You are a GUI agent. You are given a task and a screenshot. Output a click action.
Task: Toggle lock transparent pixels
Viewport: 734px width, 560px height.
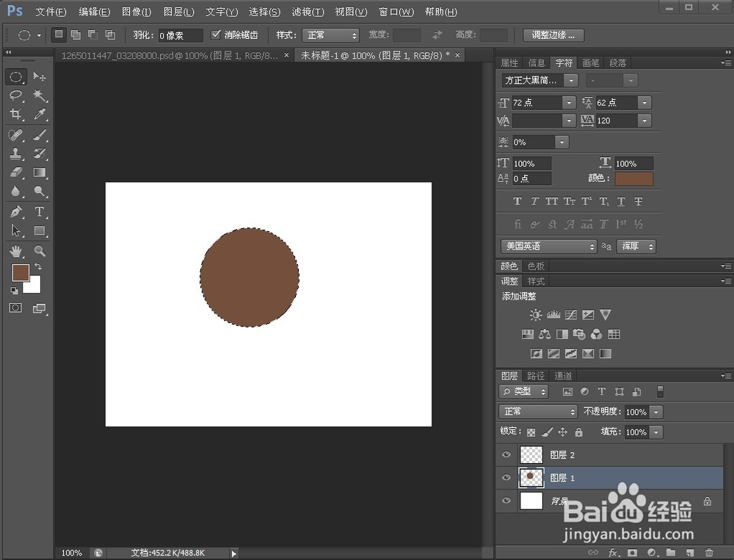(x=531, y=432)
